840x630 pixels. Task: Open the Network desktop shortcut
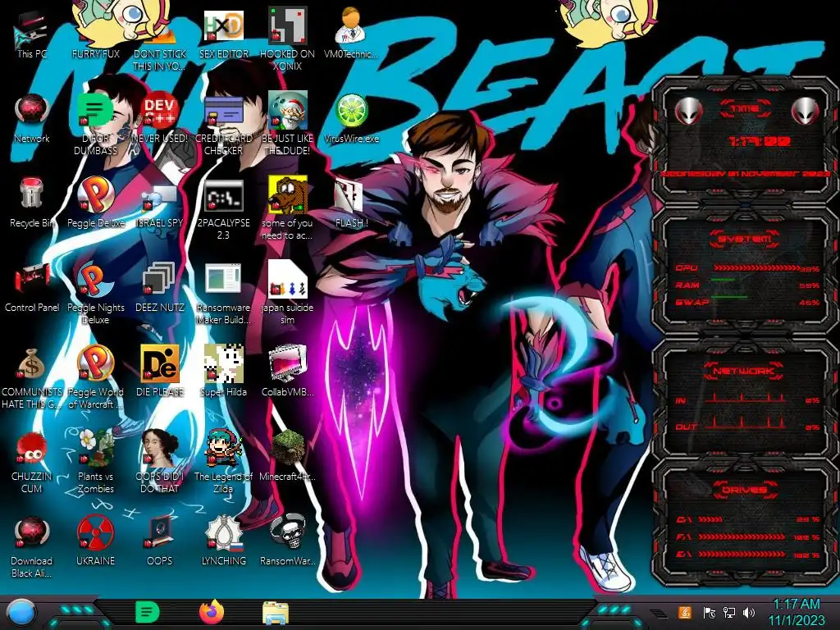click(x=32, y=119)
